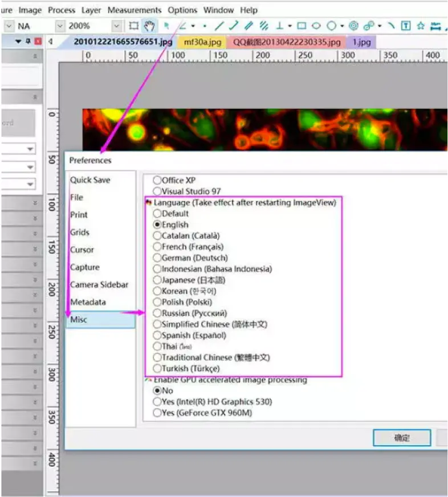Switch to the mf30a.jpg tab

pyautogui.click(x=202, y=42)
